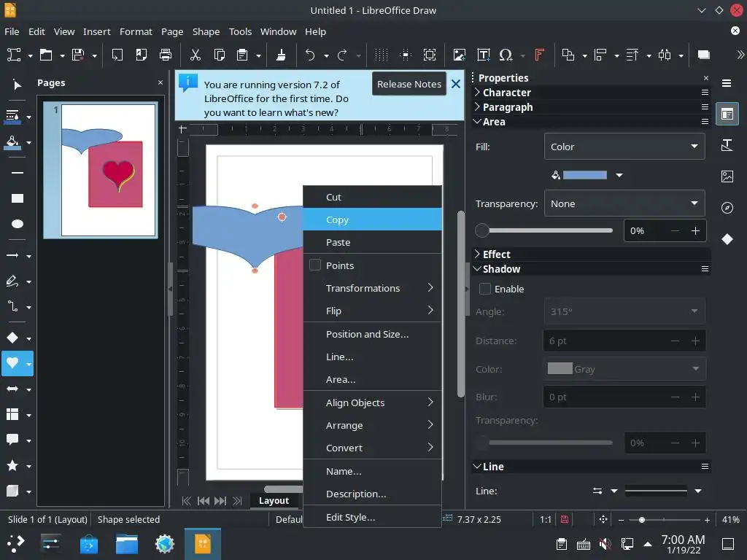747x560 pixels.
Task: Dismiss the version infobar
Action: coord(455,84)
